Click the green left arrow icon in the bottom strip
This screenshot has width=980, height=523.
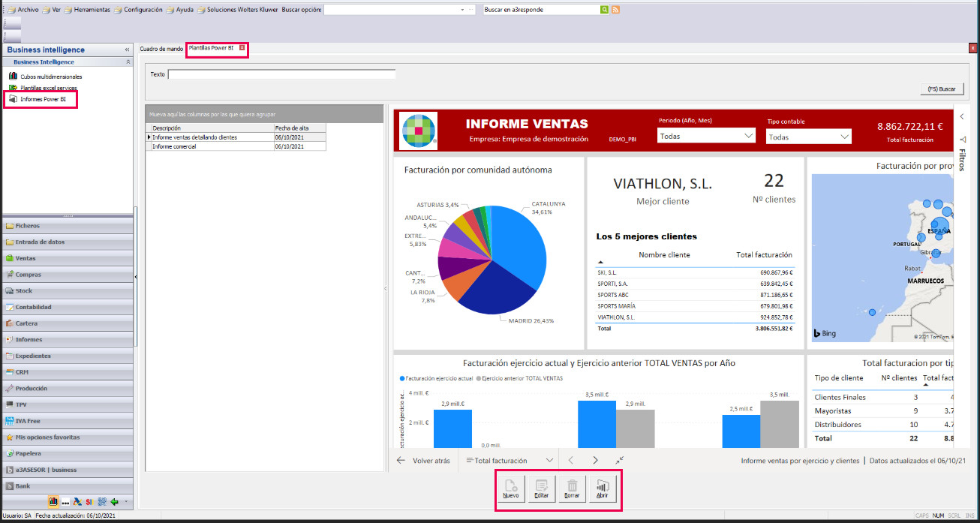[x=114, y=501]
